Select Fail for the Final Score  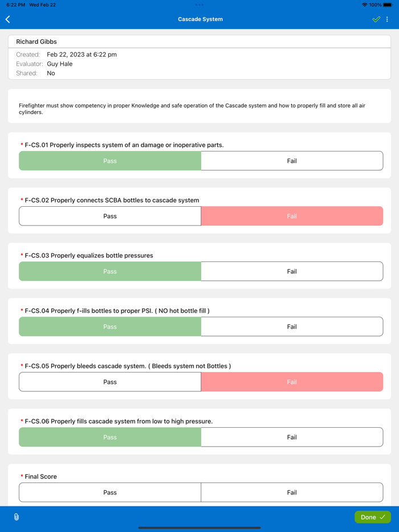pyautogui.click(x=292, y=492)
